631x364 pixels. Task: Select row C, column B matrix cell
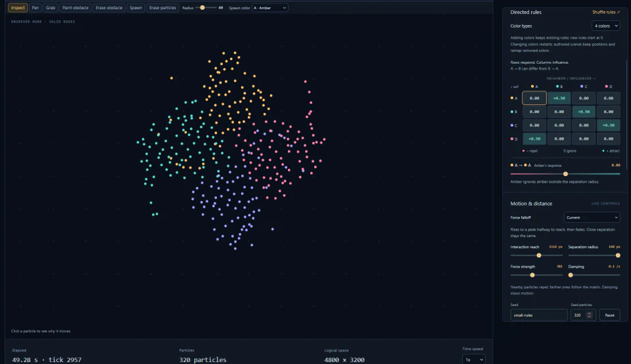click(559, 125)
